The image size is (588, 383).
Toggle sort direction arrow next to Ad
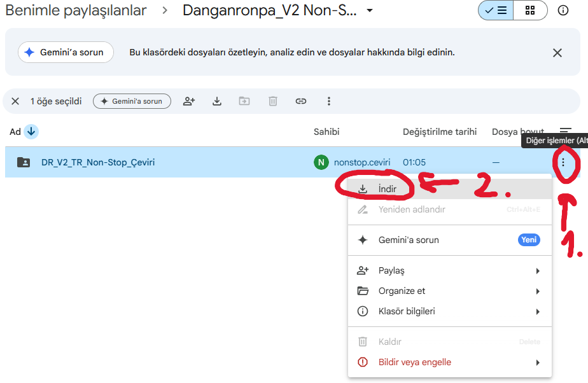pyautogui.click(x=31, y=132)
